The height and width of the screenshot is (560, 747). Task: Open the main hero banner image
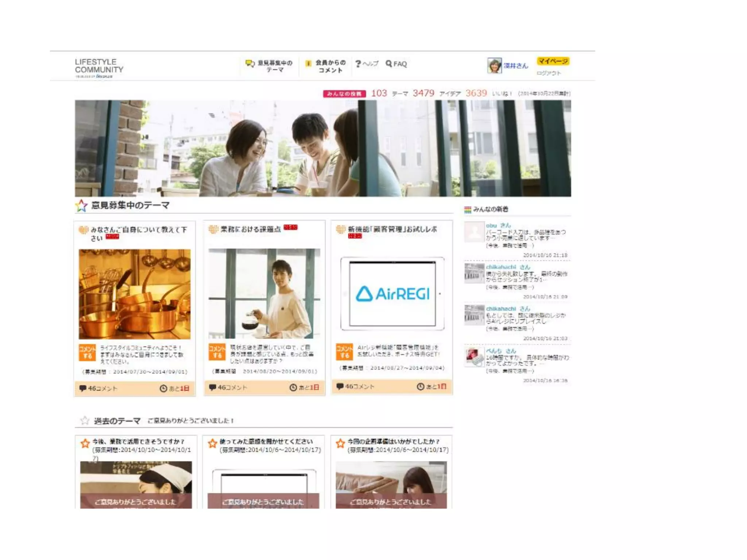point(322,148)
